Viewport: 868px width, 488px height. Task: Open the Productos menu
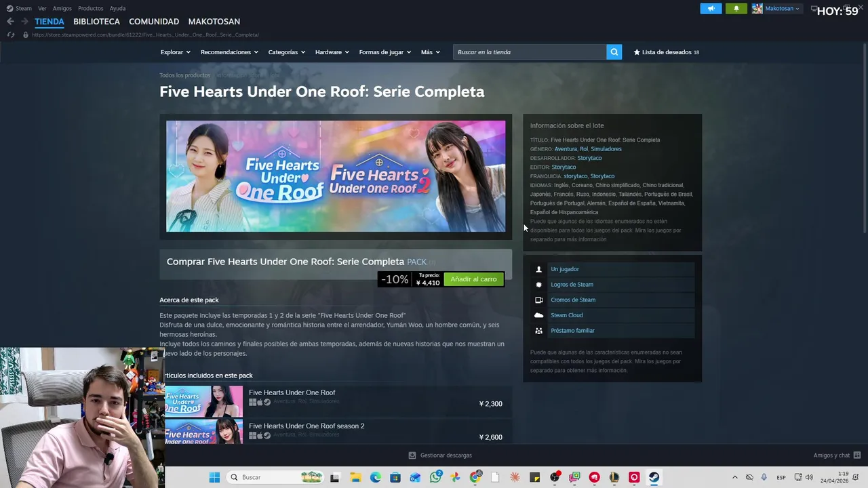pos(91,8)
